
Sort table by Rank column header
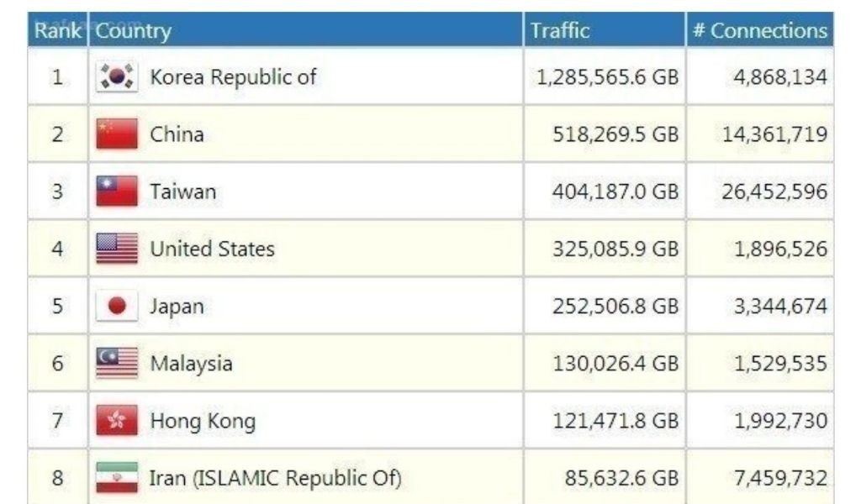57,31
